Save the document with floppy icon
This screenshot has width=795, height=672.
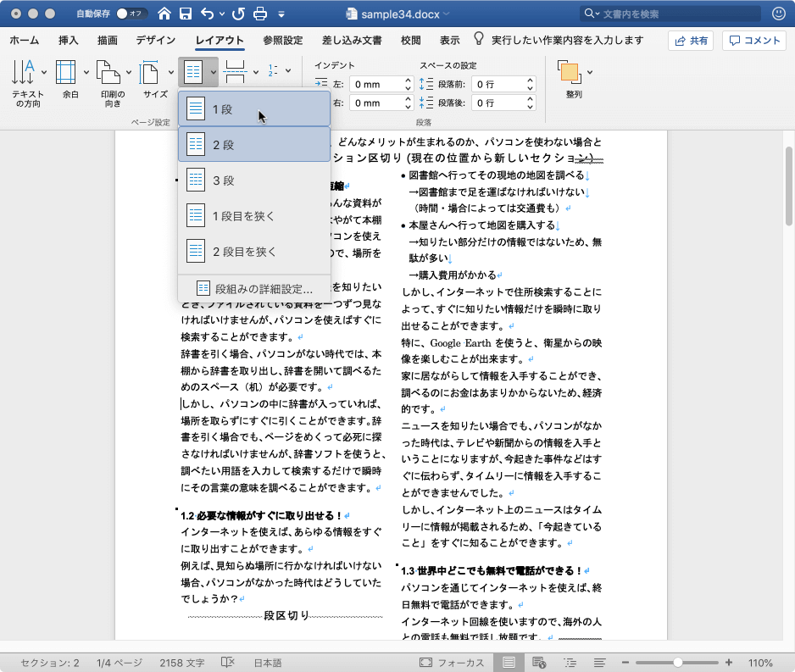(x=186, y=14)
